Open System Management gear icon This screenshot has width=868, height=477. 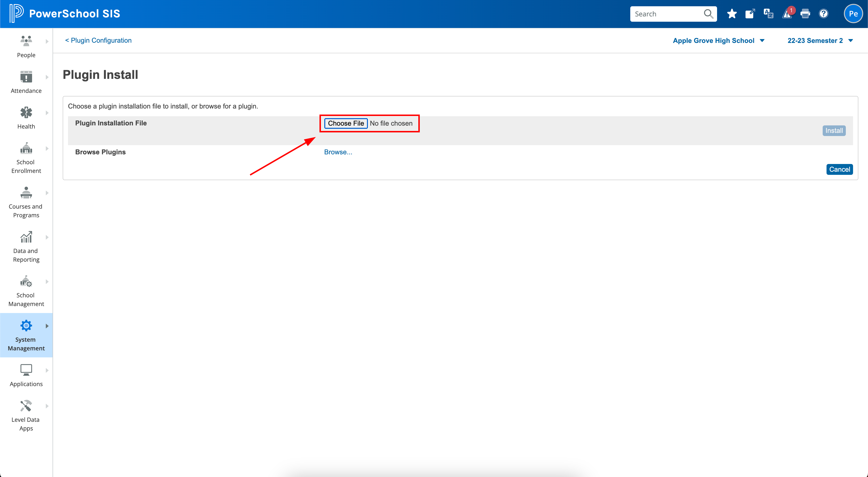coord(26,326)
